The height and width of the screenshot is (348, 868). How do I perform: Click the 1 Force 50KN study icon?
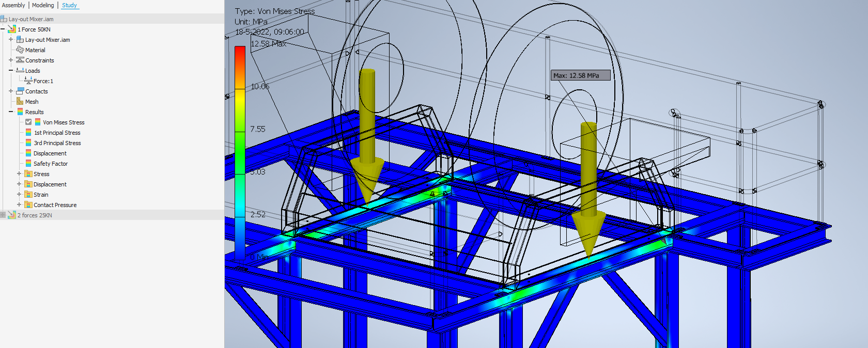coord(12,29)
